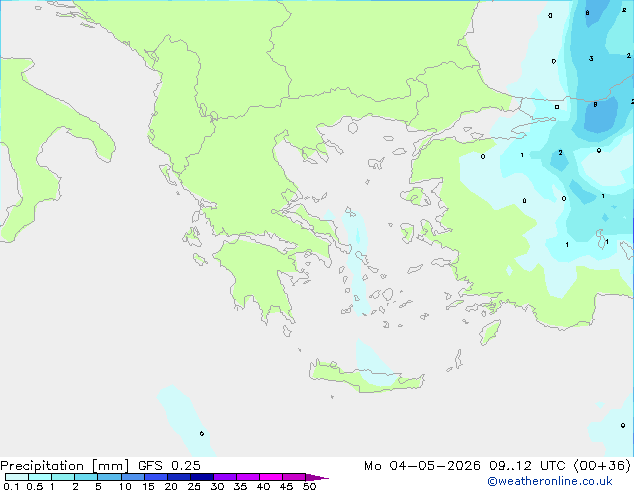Select the 30–35 mm violet legend swatch

225,477
